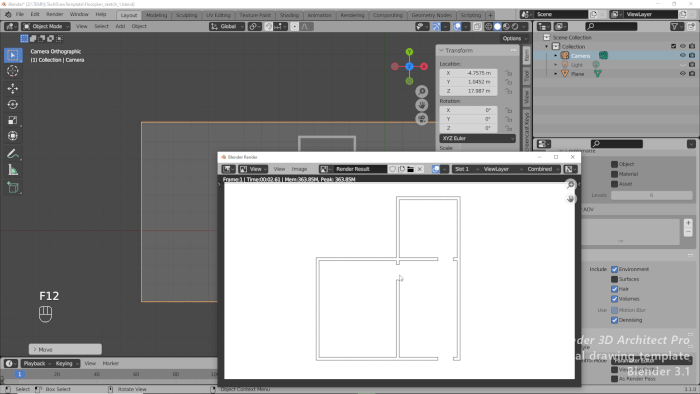The width and height of the screenshot is (700, 394).
Task: Click frame 1 marker in timeline
Action: 19,374
